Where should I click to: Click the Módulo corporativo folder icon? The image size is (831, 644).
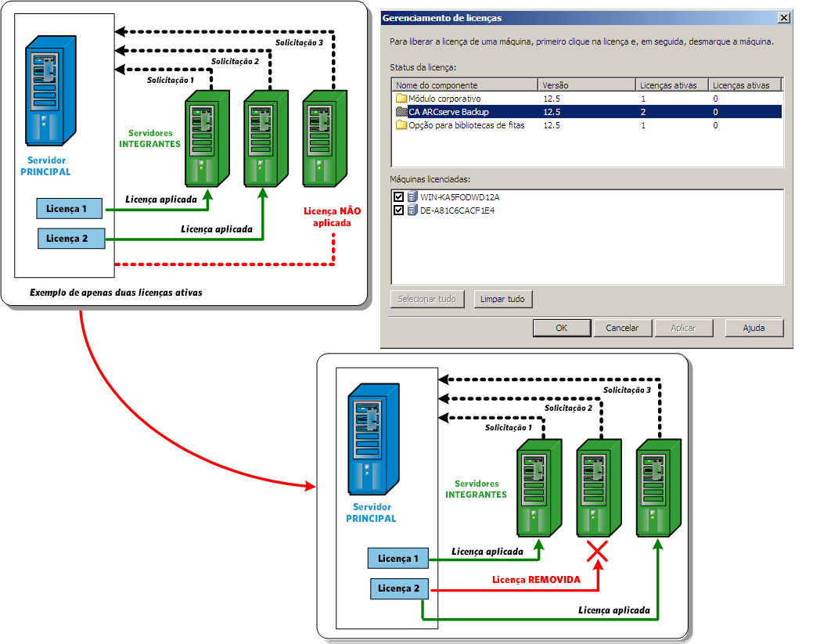401,98
